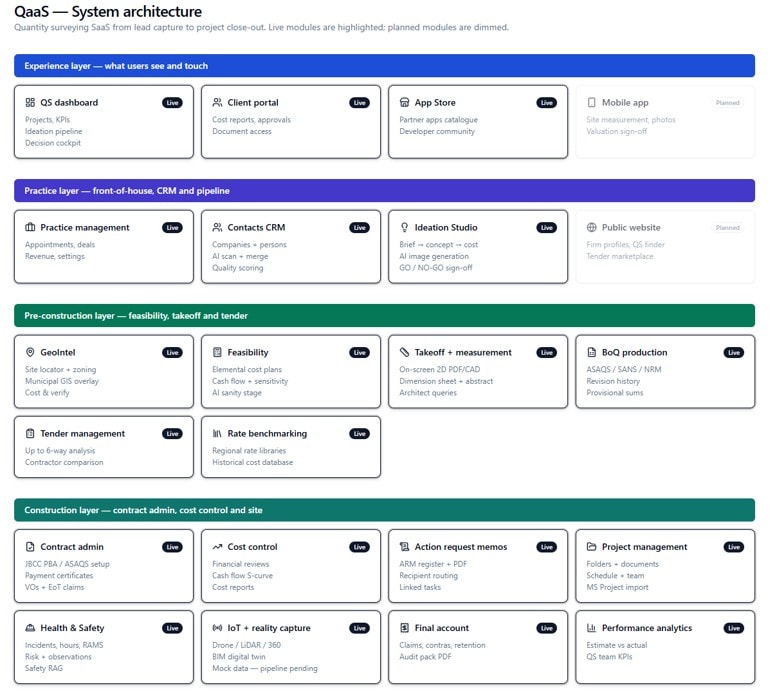Click 'ASAQS / SANS / NRM' text

624,370
